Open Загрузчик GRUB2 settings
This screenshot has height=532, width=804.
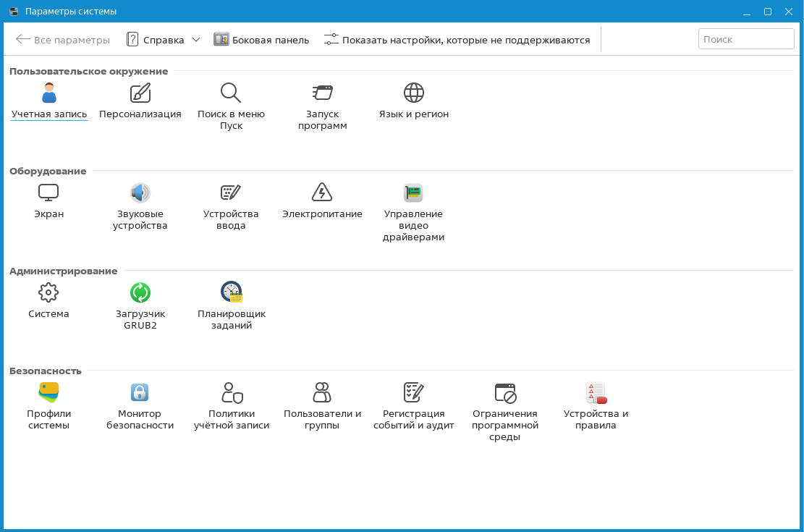point(140,293)
